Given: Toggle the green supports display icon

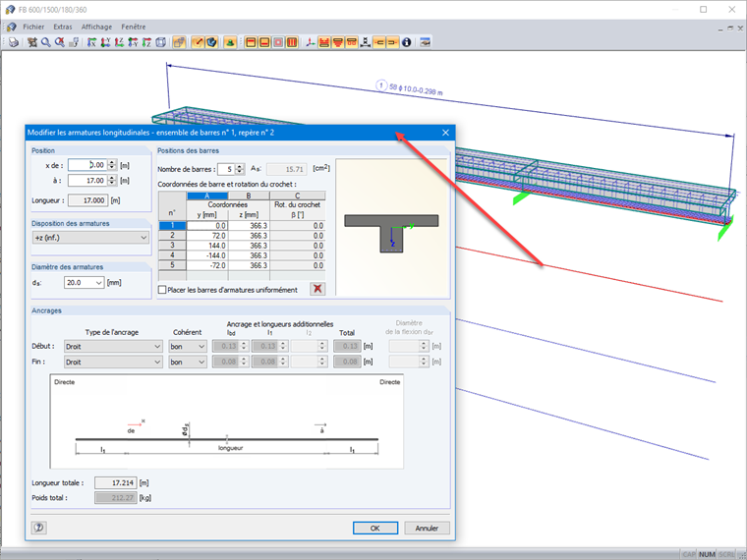Looking at the screenshot, I should (x=230, y=42).
